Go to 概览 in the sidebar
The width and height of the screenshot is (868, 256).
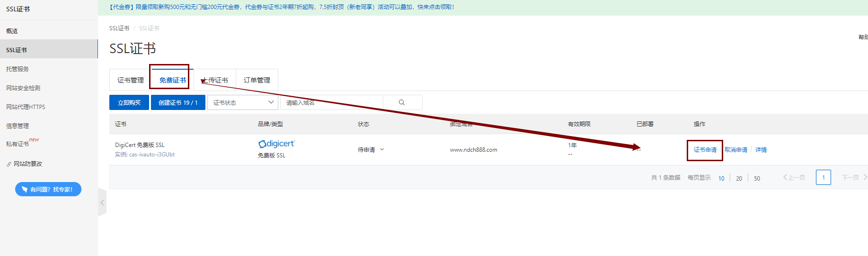(12, 31)
